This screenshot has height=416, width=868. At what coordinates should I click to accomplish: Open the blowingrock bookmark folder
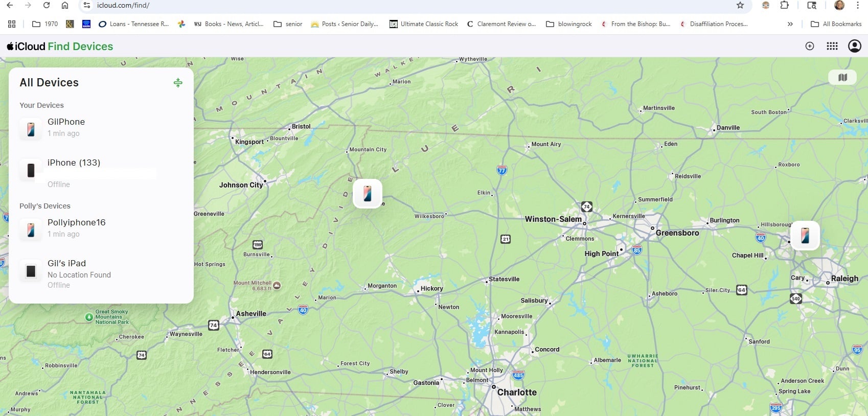(x=569, y=24)
